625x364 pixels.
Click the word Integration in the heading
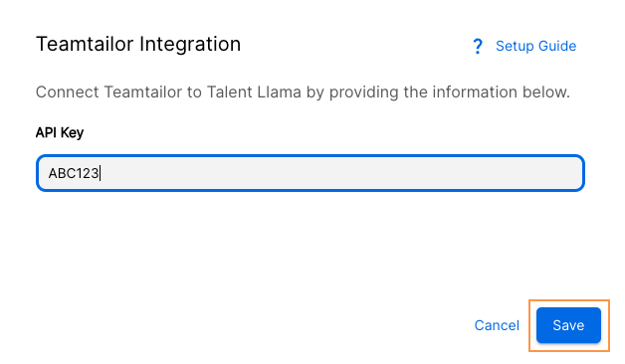(190, 45)
